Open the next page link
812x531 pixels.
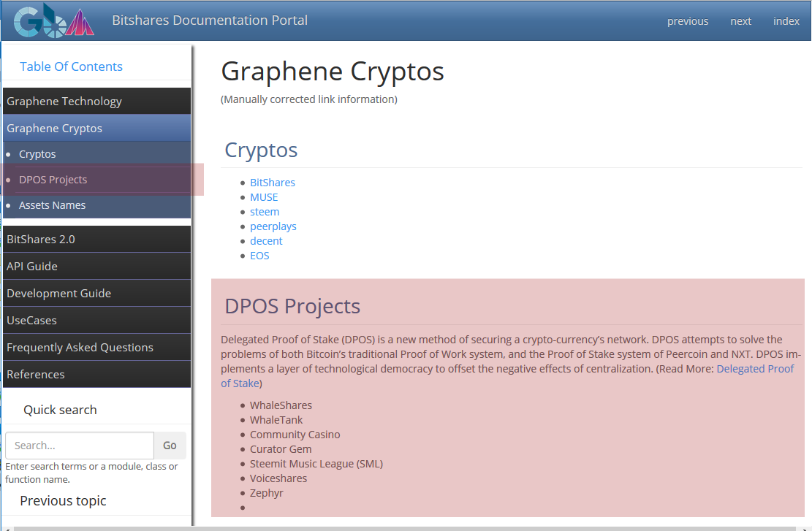coord(740,21)
